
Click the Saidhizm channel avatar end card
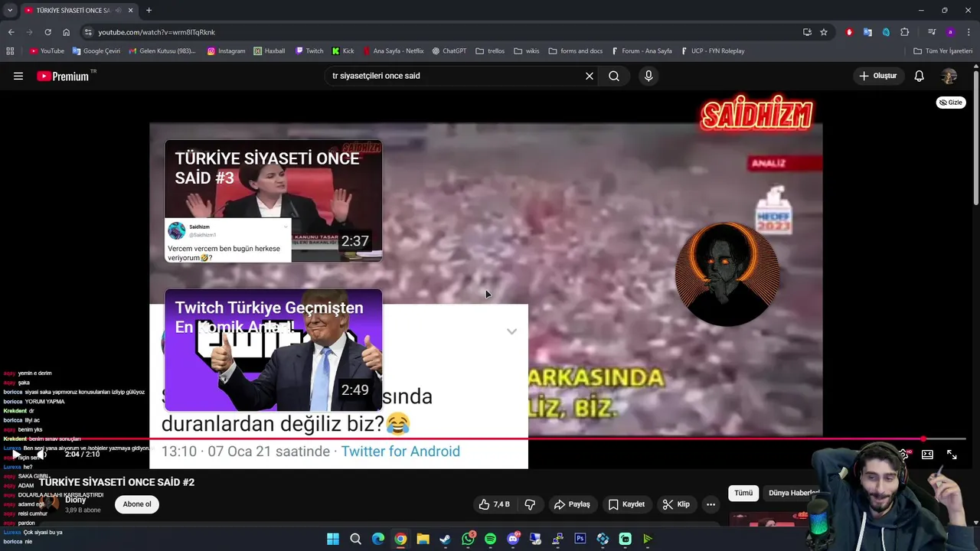coord(727,275)
